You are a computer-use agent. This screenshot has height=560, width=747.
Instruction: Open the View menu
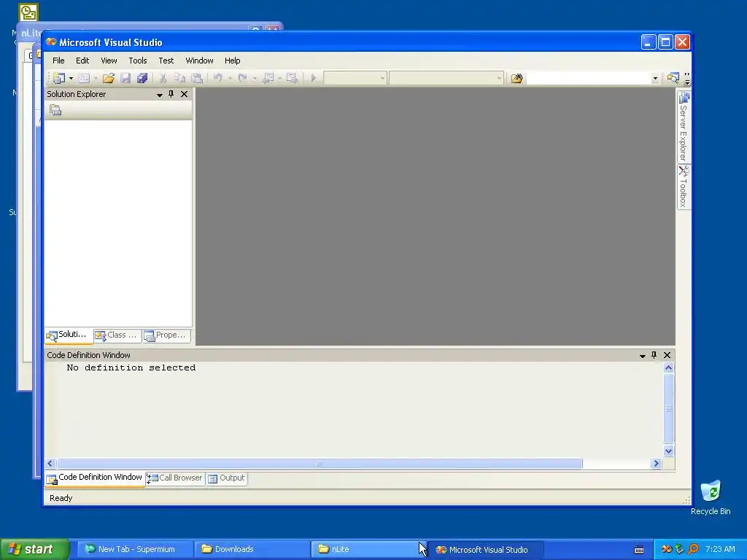click(x=109, y=61)
